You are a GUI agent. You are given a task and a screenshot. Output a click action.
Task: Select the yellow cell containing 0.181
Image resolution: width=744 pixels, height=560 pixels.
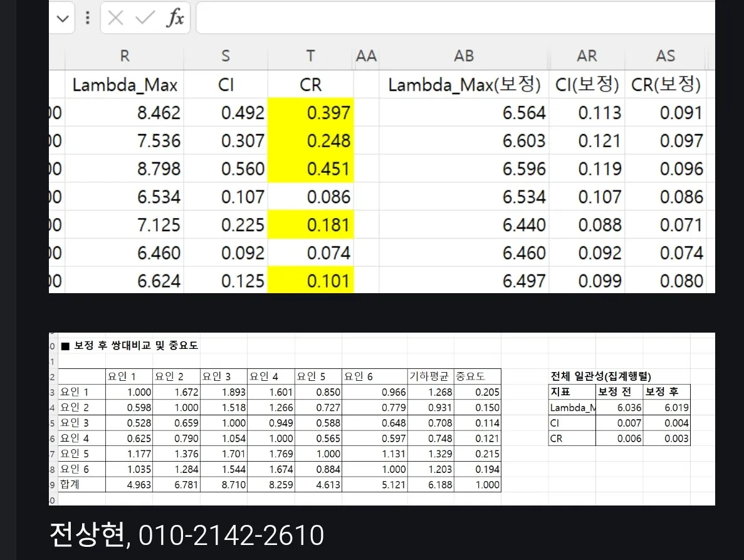(310, 224)
